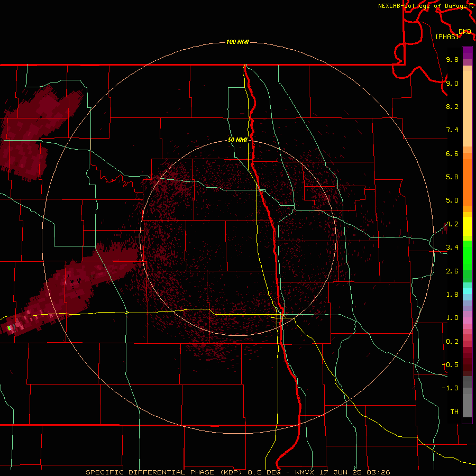476x476 pixels.
Task: Pick the orange segment of the color bar
Action: click(x=467, y=183)
